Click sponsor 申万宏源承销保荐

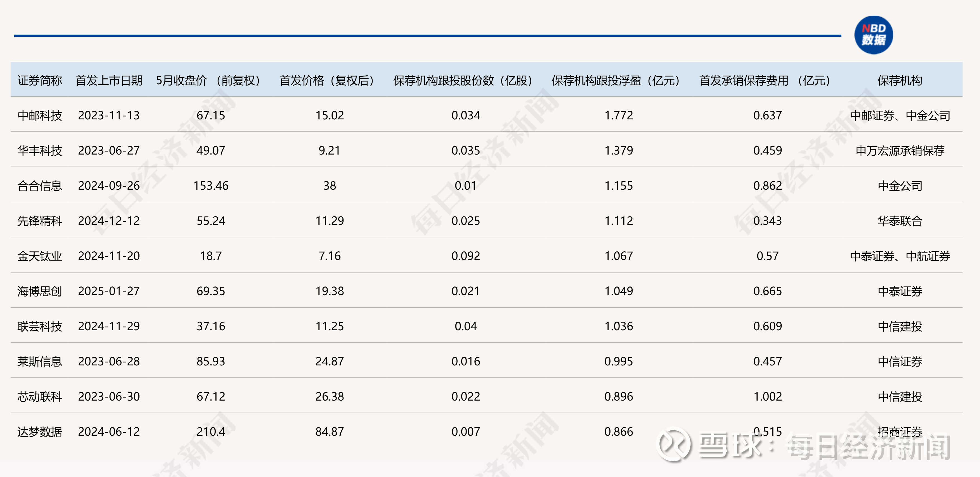pyautogui.click(x=900, y=151)
